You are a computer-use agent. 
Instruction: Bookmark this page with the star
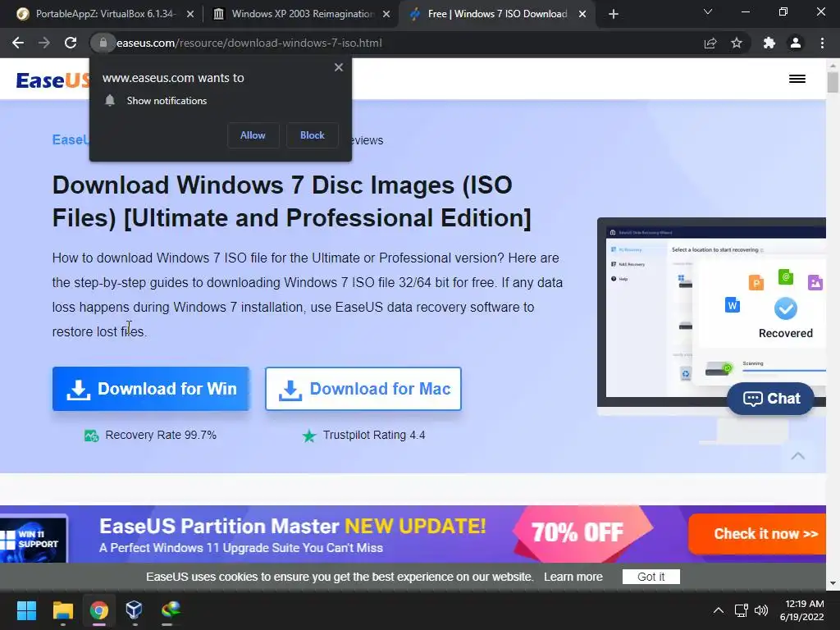click(x=737, y=43)
